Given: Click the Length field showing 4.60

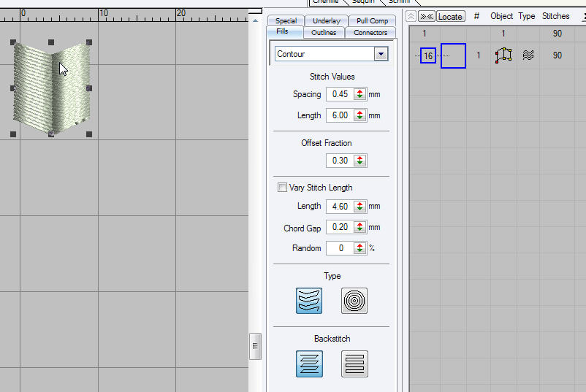Looking at the screenshot, I should coord(340,206).
